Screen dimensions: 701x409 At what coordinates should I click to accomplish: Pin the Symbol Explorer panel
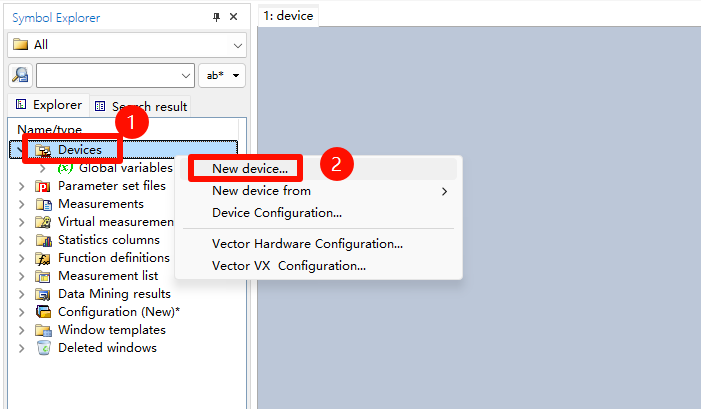[217, 17]
